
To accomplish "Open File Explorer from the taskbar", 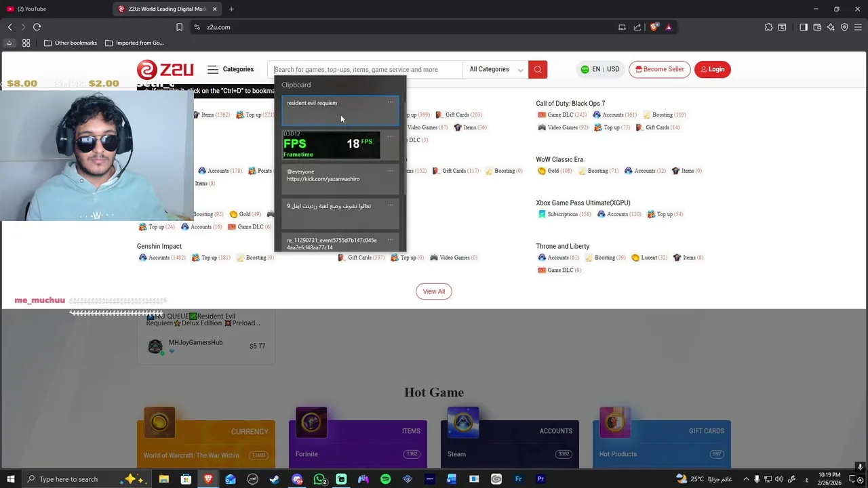I will click(163, 479).
